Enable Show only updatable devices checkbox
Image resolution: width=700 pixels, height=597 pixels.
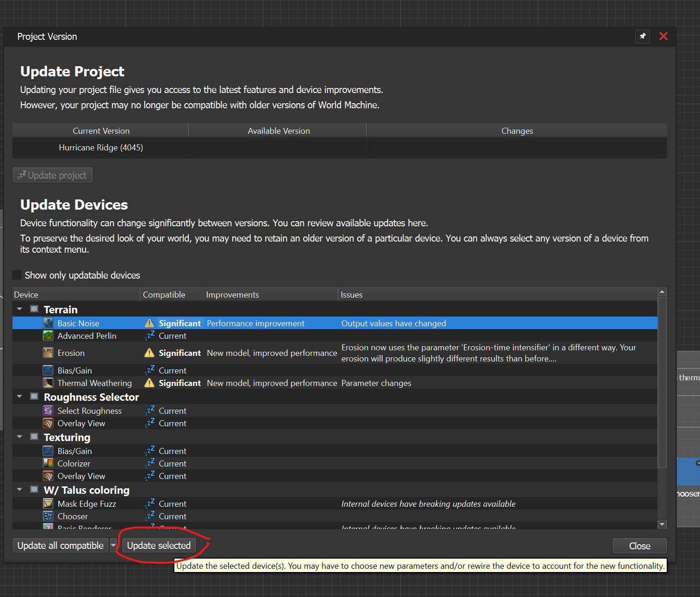pyautogui.click(x=17, y=275)
